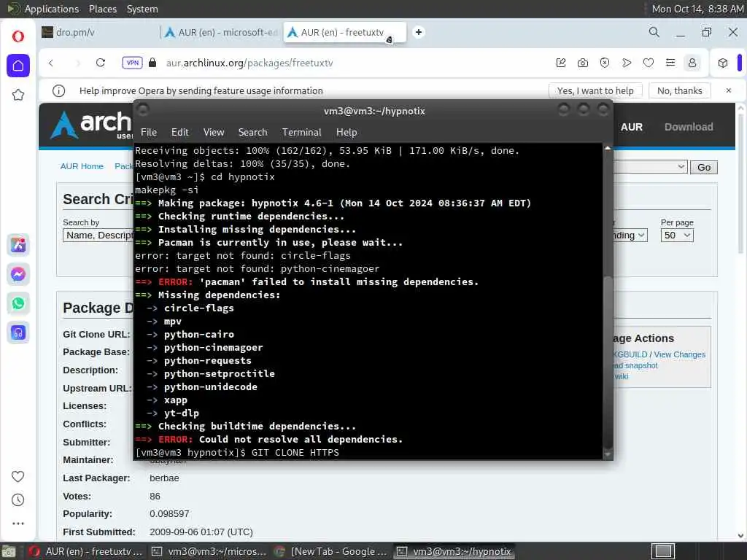Open sidebar three-dot setup menu
The image size is (747, 560).
[x=18, y=524]
